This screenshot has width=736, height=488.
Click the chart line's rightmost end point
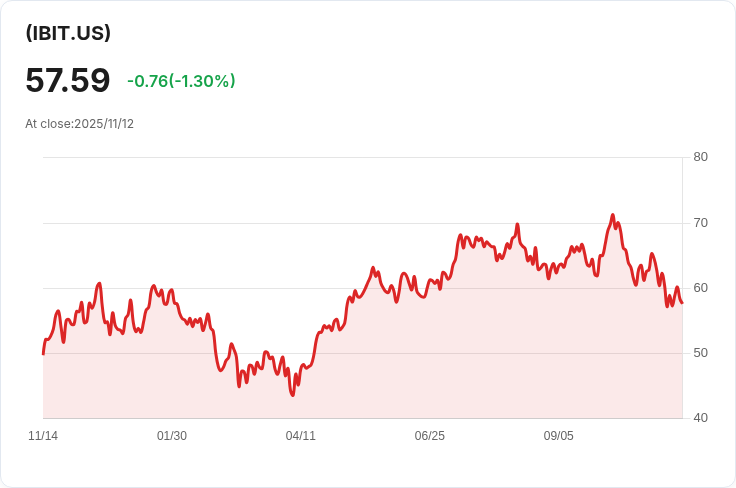click(x=682, y=303)
